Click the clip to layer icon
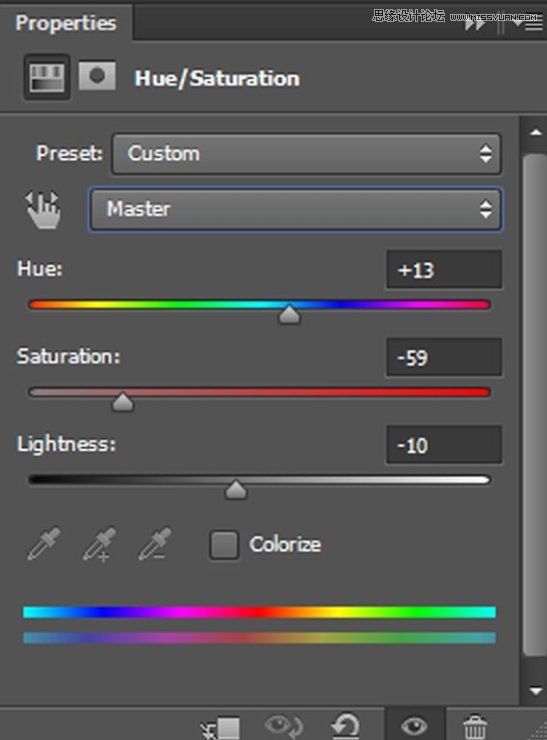The height and width of the screenshot is (740, 547). 221,727
